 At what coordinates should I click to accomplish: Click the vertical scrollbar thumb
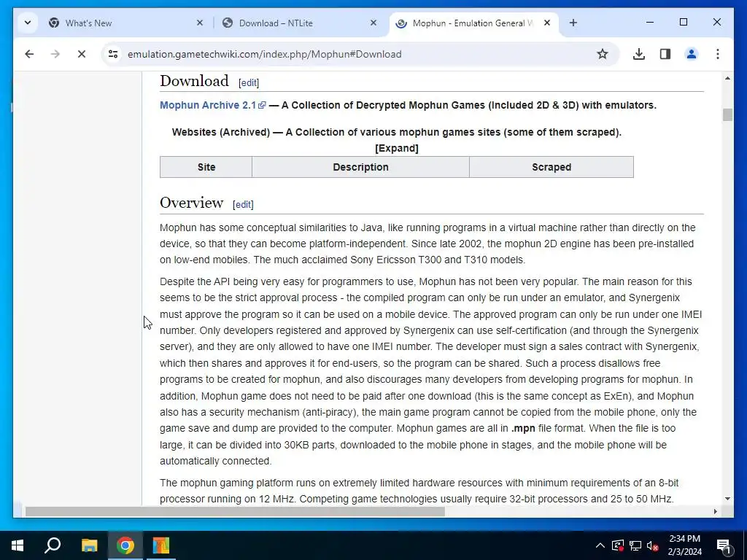coord(727,114)
